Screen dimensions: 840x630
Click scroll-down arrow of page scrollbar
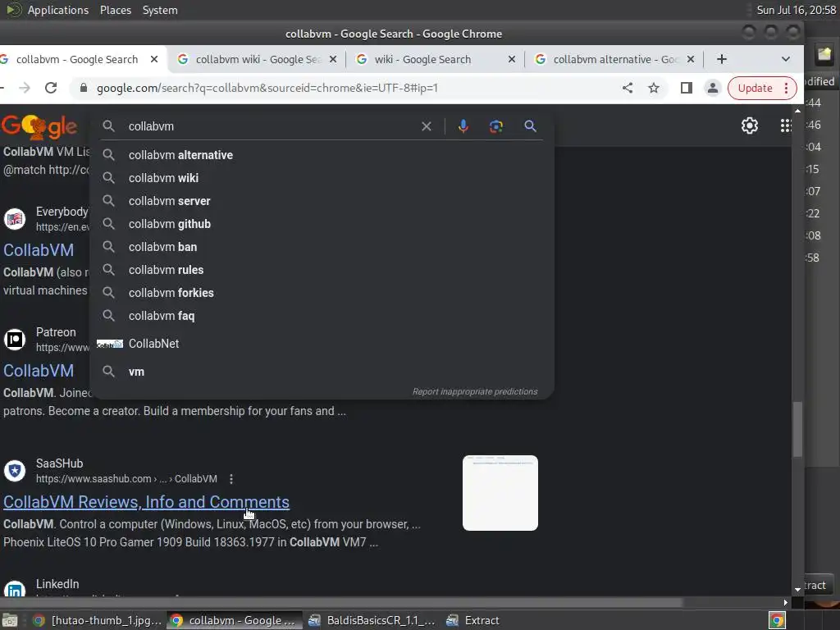pyautogui.click(x=797, y=589)
